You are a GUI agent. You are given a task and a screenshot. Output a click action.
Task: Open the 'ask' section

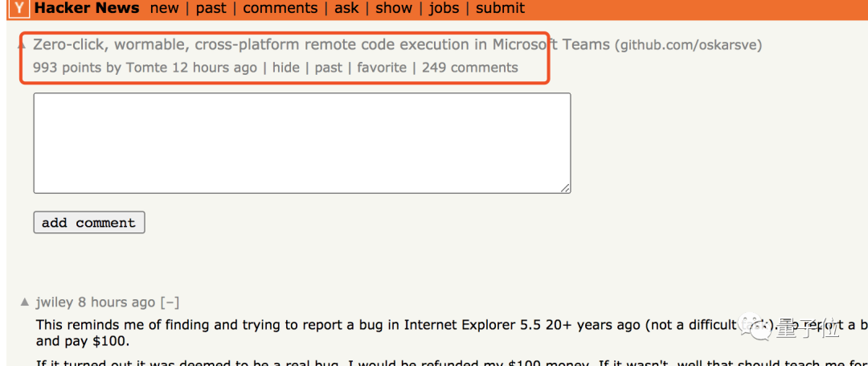[347, 9]
